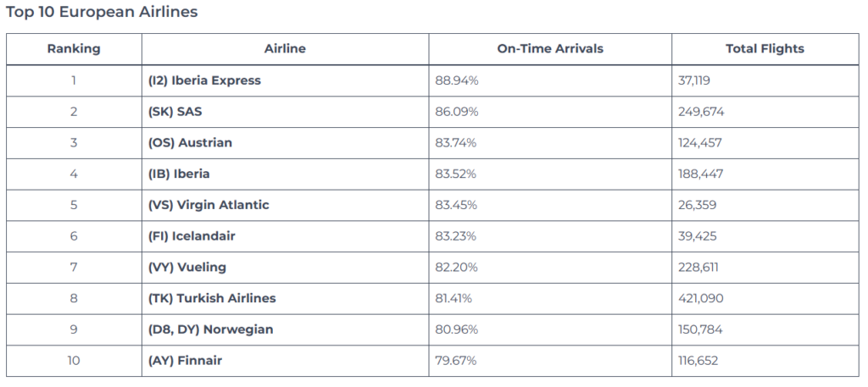Select the Virgin Atlantic airline entry
This screenshot has width=868, height=387.
[x=209, y=205]
